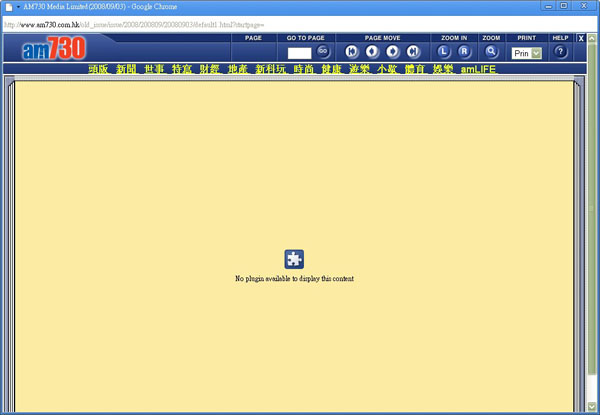Open help question mark icon
Screen dimensions: 600x415
(x=560, y=52)
